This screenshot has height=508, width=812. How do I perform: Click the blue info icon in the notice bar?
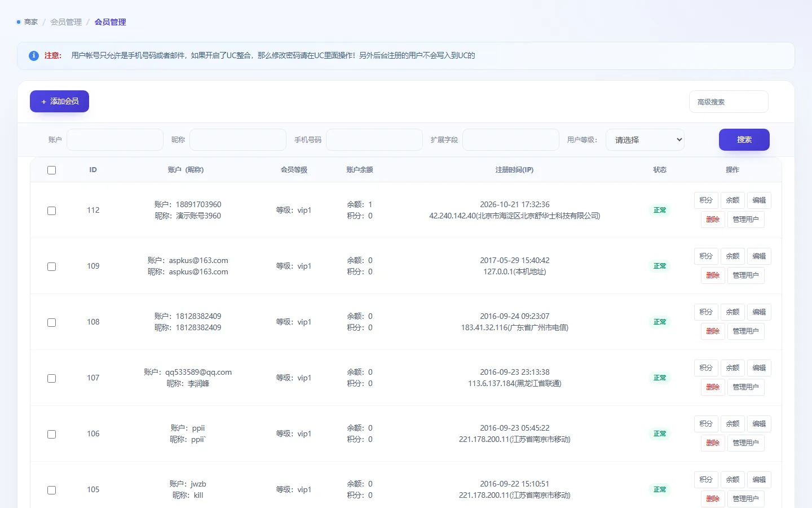[x=34, y=55]
